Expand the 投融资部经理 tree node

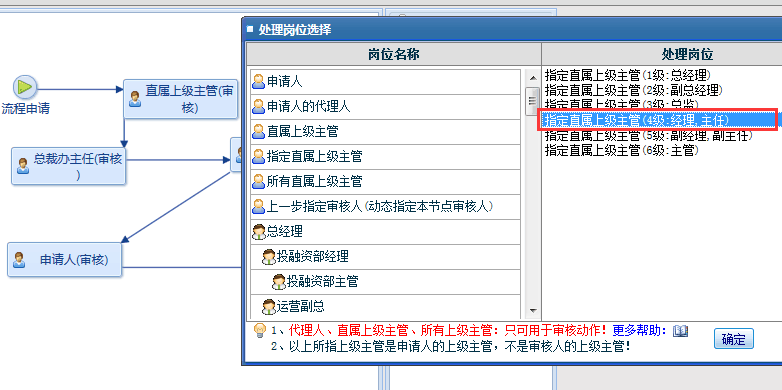coord(269,257)
